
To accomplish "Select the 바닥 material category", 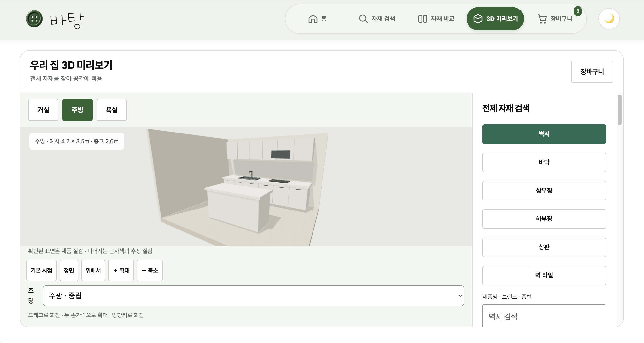I will pos(544,162).
